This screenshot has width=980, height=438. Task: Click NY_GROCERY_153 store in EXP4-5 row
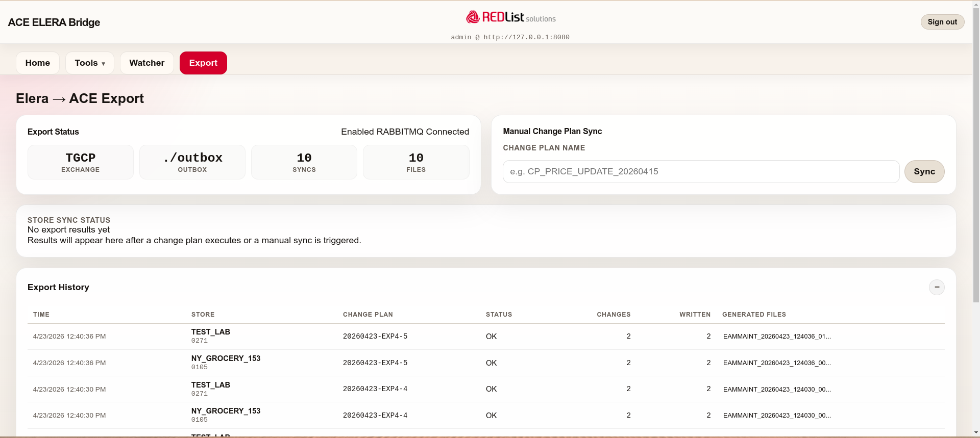click(226, 358)
